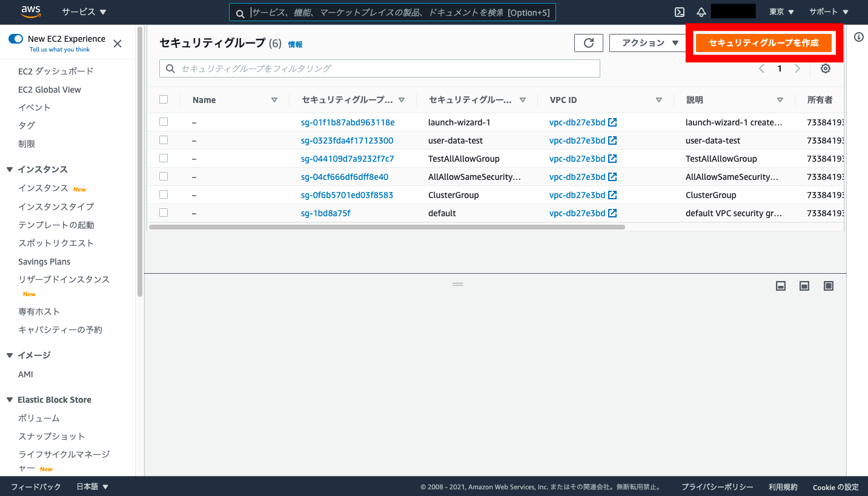This screenshot has width=868, height=496.
Task: Open the redacted account name menu
Action: point(733,12)
